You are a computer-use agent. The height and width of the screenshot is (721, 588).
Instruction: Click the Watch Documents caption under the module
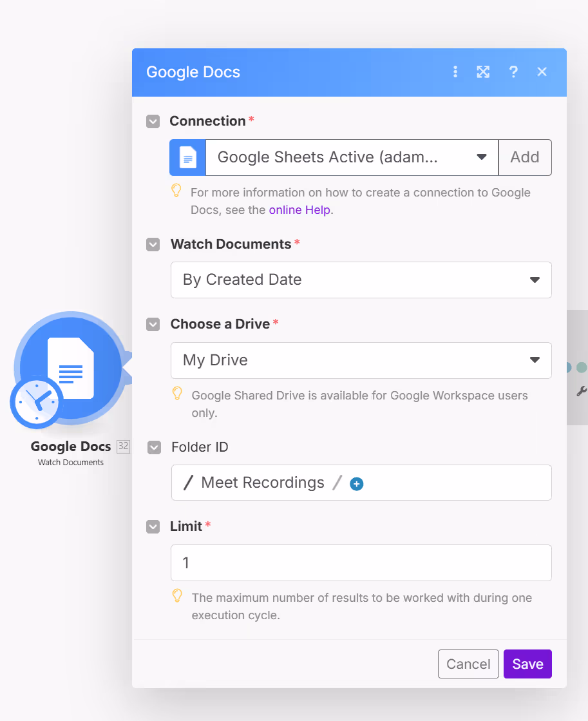[x=71, y=462]
